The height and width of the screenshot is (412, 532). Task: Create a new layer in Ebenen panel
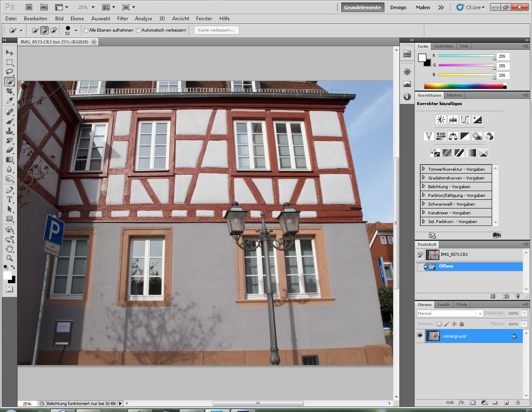(506, 402)
